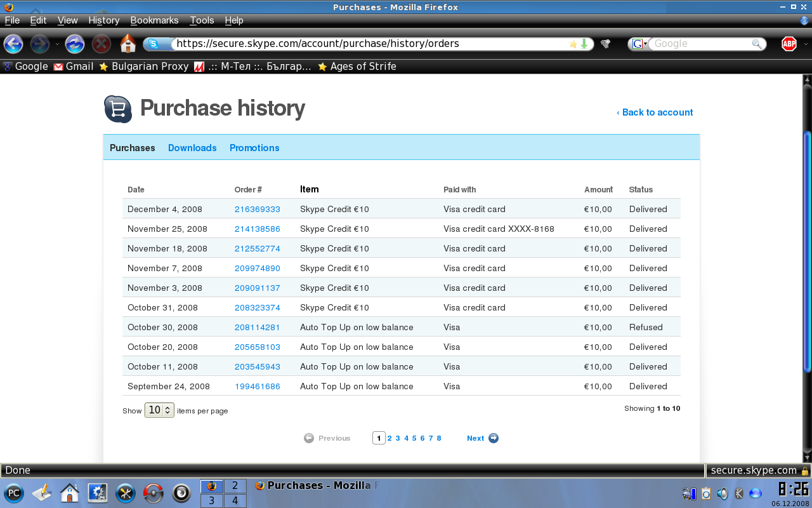Click the Purchase history cart icon
The image size is (812, 508).
tap(118, 109)
